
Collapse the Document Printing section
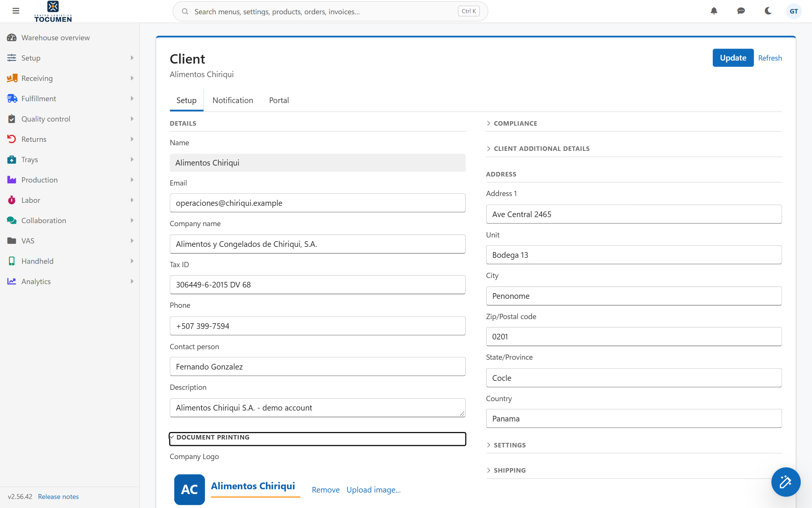coord(318,439)
